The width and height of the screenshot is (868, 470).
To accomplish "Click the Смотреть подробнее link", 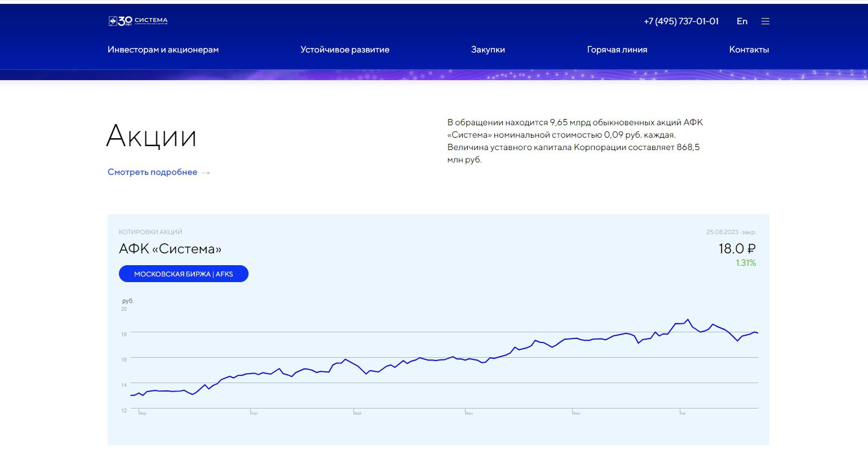I will (152, 172).
